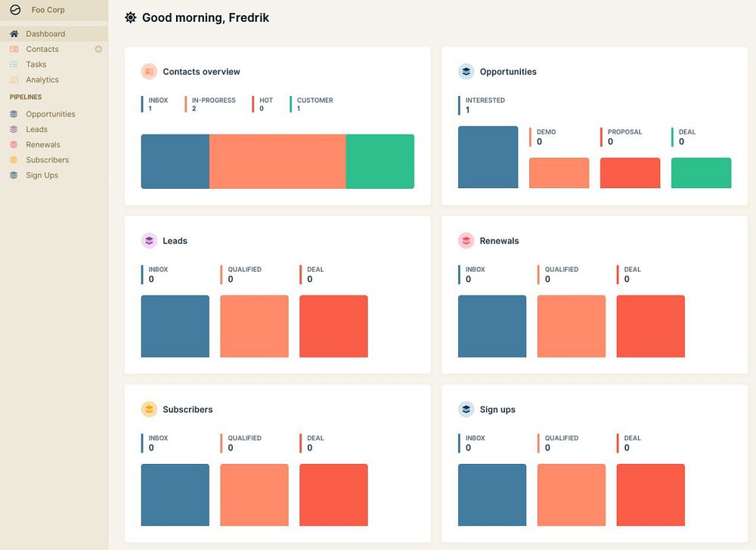This screenshot has width=756, height=550.
Task: Click the green Customer segment in Contacts bar
Action: click(380, 161)
